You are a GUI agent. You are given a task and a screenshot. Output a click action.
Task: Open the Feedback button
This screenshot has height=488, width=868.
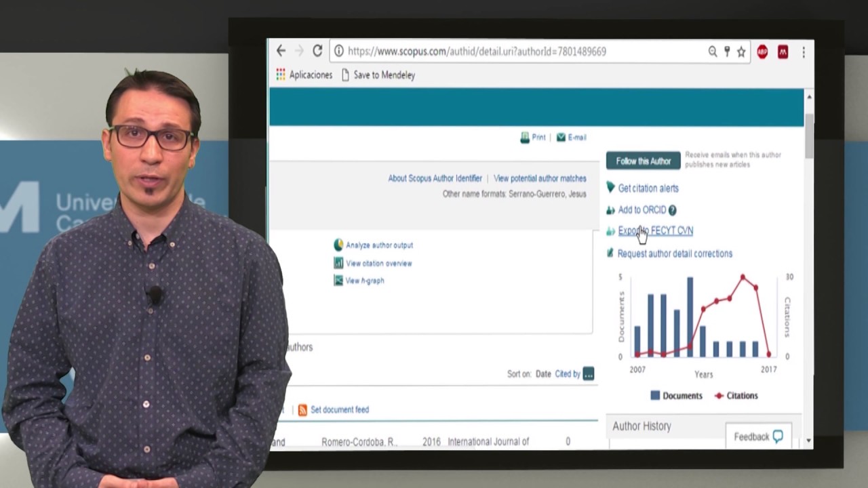point(758,436)
